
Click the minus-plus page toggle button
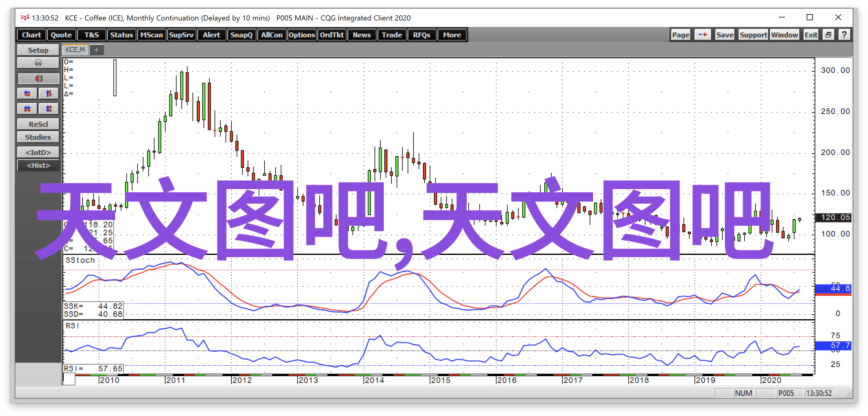click(702, 35)
